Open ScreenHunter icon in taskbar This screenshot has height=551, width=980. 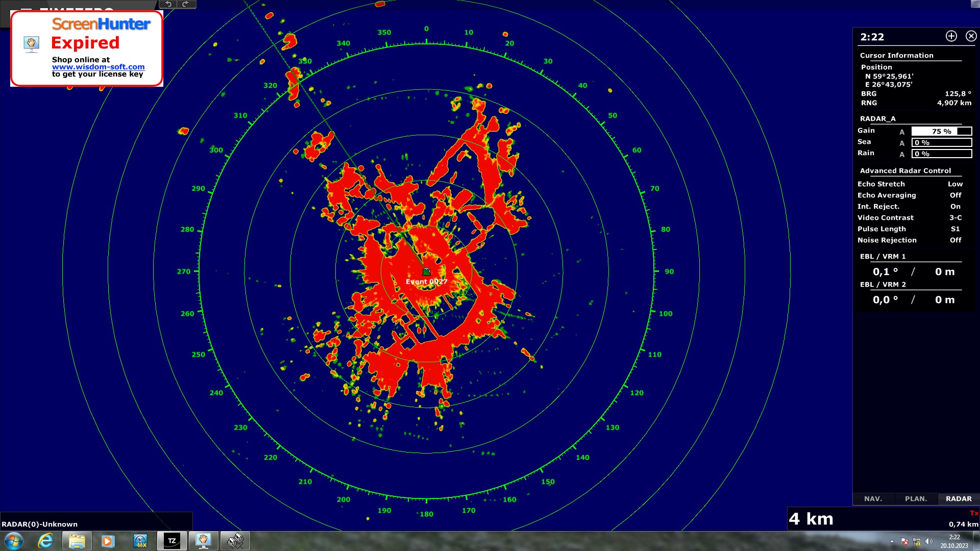pos(204,541)
